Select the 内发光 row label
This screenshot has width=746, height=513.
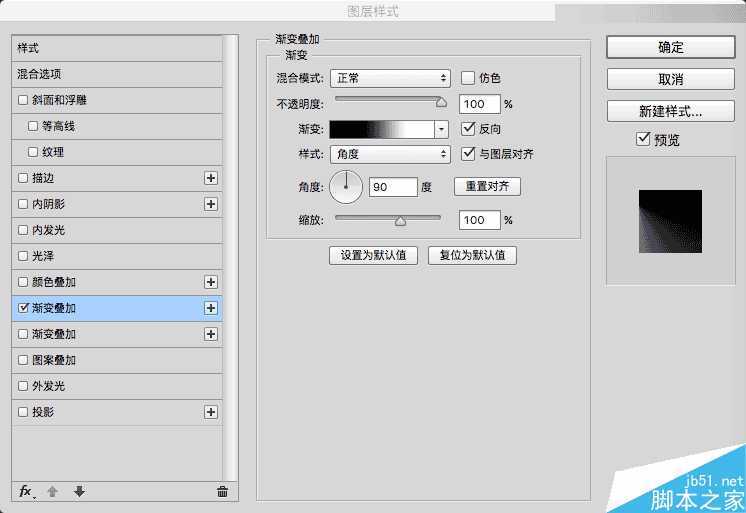pyautogui.click(x=48, y=230)
